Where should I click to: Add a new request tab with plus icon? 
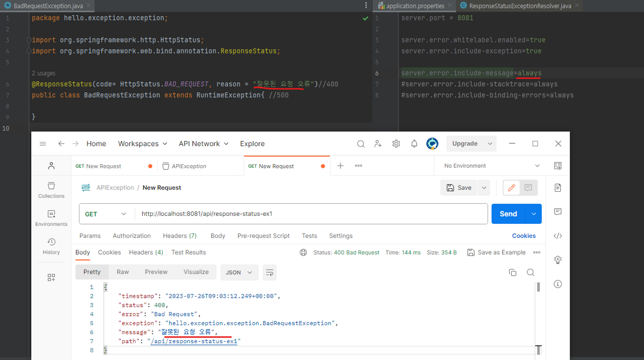tap(340, 166)
